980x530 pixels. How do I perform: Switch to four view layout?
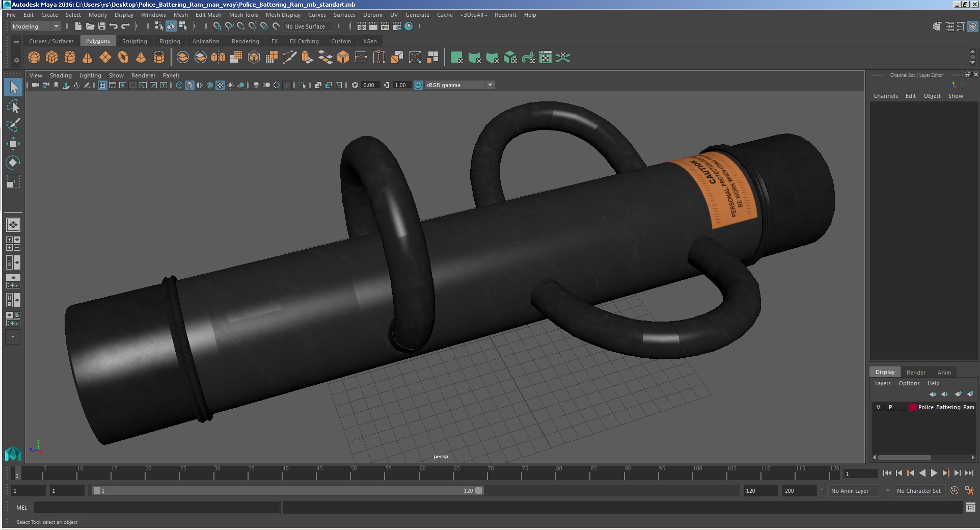point(13,244)
